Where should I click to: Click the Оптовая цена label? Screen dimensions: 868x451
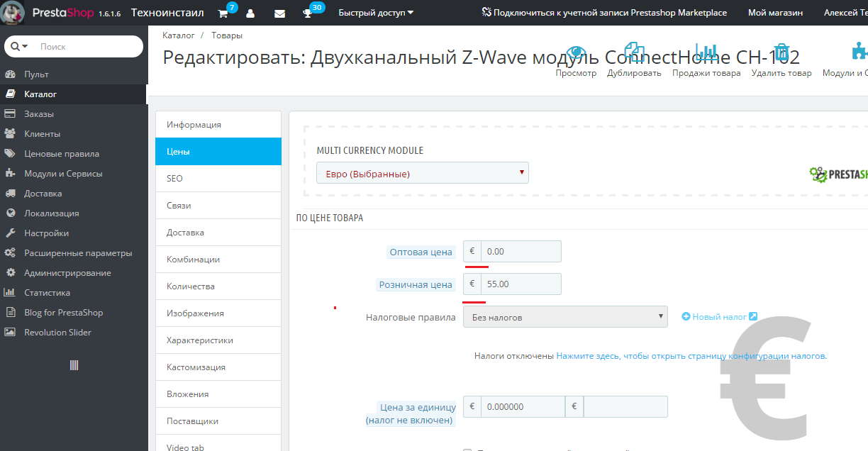point(421,252)
